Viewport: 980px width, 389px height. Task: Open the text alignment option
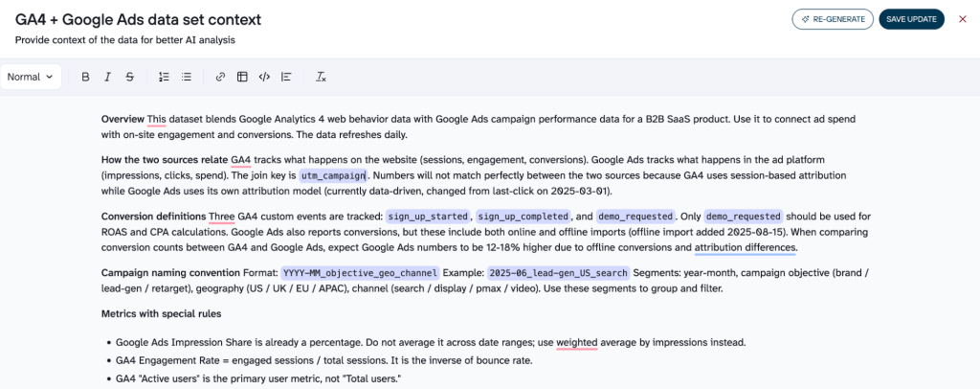tap(286, 77)
